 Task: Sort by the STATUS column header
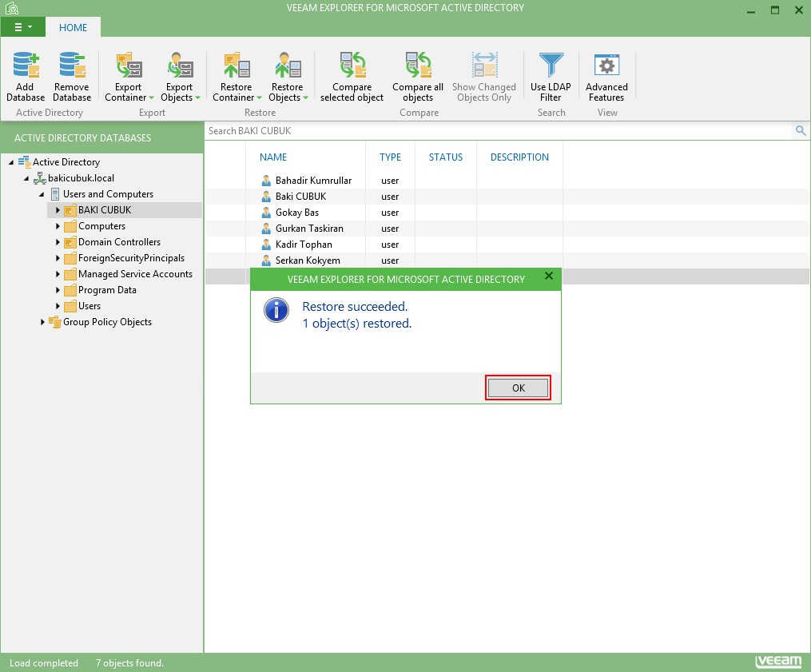[x=446, y=157]
